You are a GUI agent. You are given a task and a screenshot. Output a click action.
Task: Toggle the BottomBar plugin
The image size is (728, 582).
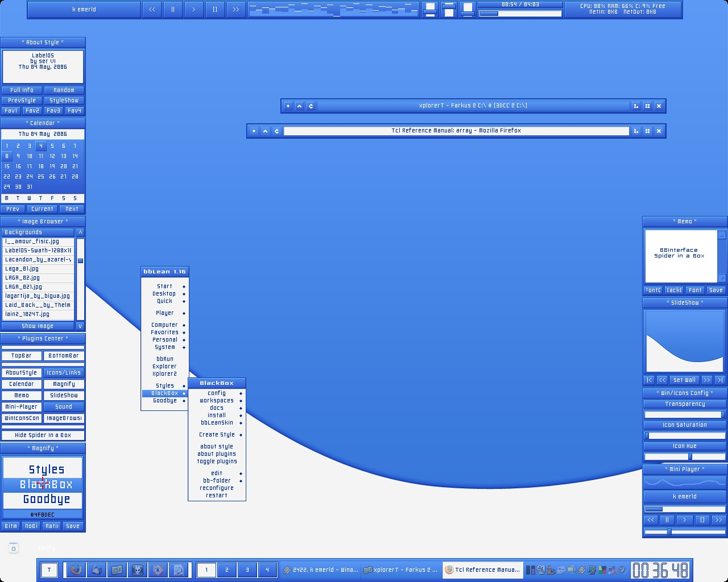(x=64, y=356)
